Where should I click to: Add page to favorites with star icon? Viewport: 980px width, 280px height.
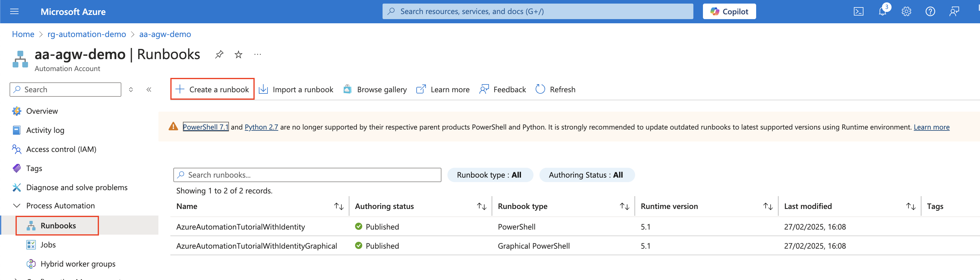[238, 54]
